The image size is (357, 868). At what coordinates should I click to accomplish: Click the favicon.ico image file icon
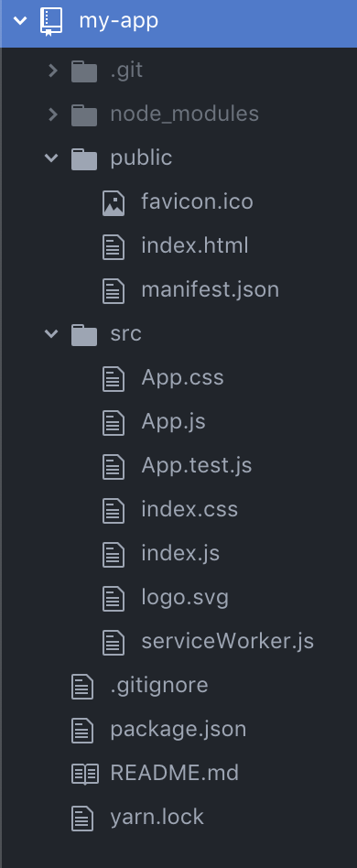coord(114,202)
